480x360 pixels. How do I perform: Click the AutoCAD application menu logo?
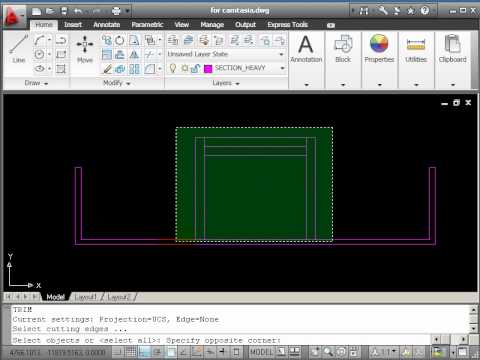(x=14, y=17)
